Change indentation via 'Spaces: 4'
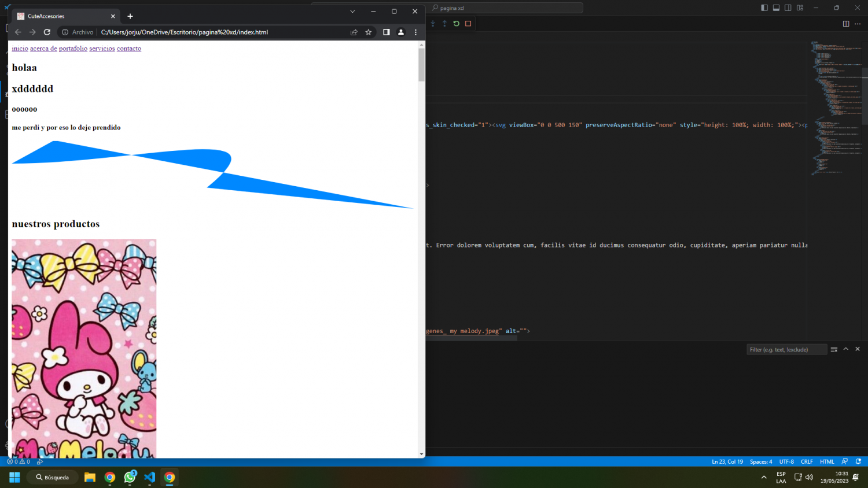868x488 pixels. tap(761, 462)
